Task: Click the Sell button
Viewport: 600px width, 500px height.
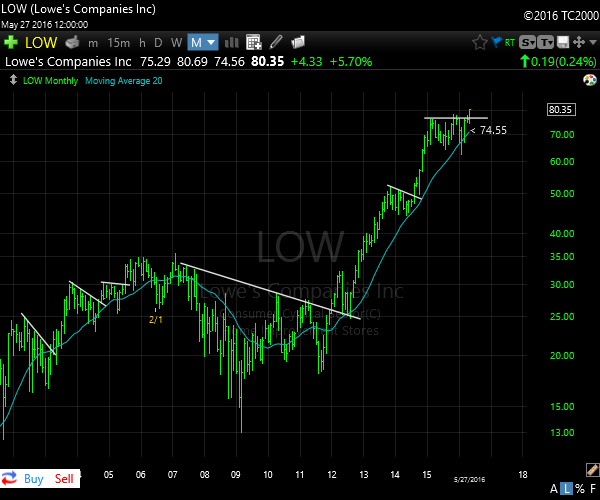Action: point(64,479)
